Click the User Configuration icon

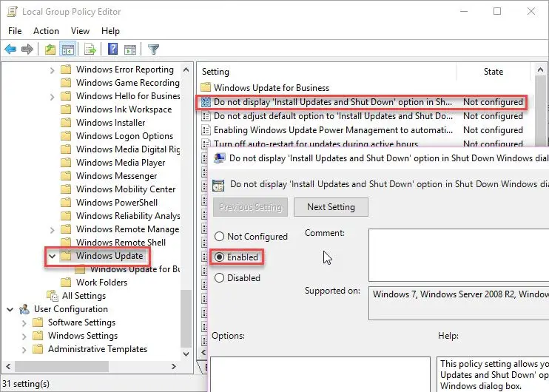24,309
